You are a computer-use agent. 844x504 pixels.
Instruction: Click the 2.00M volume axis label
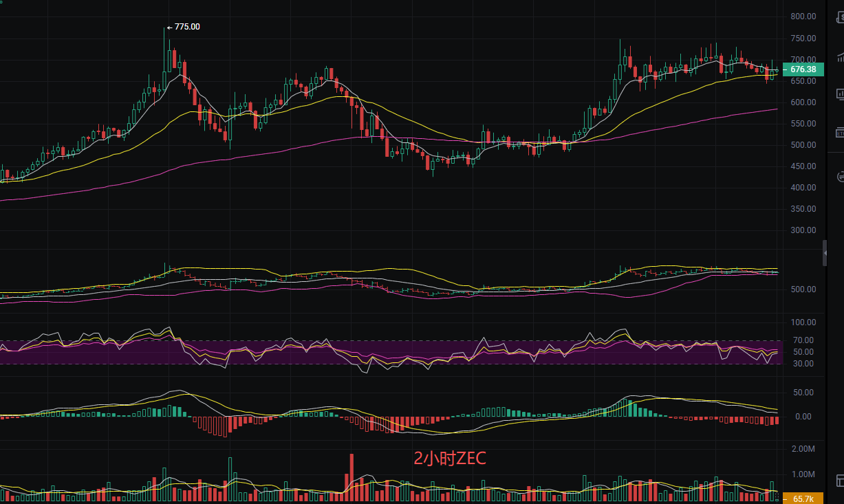803,449
